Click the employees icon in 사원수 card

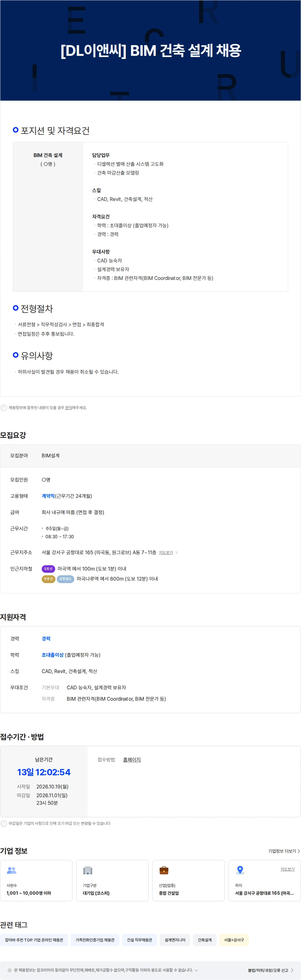12,870
